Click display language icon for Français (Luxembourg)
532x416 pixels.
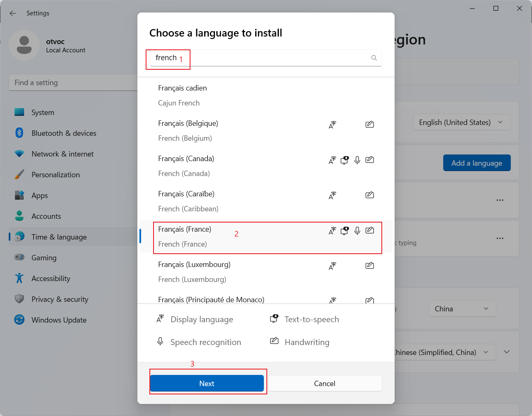[x=332, y=266]
